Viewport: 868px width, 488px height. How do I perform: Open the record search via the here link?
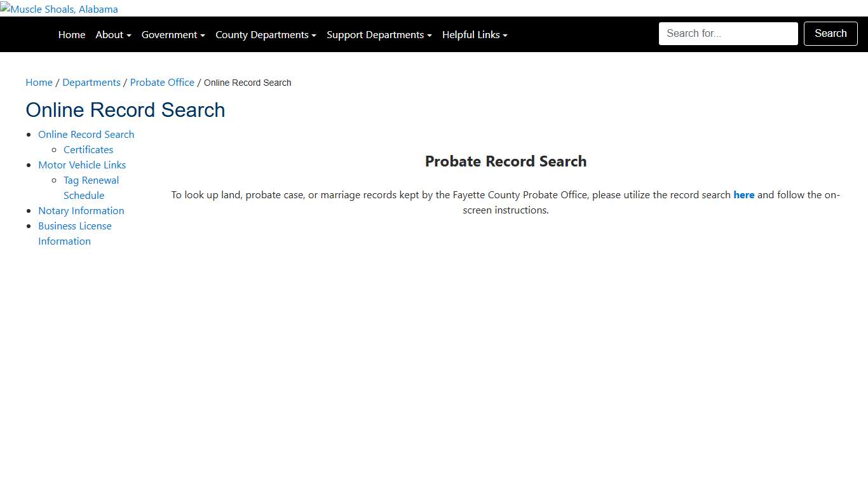(743, 194)
